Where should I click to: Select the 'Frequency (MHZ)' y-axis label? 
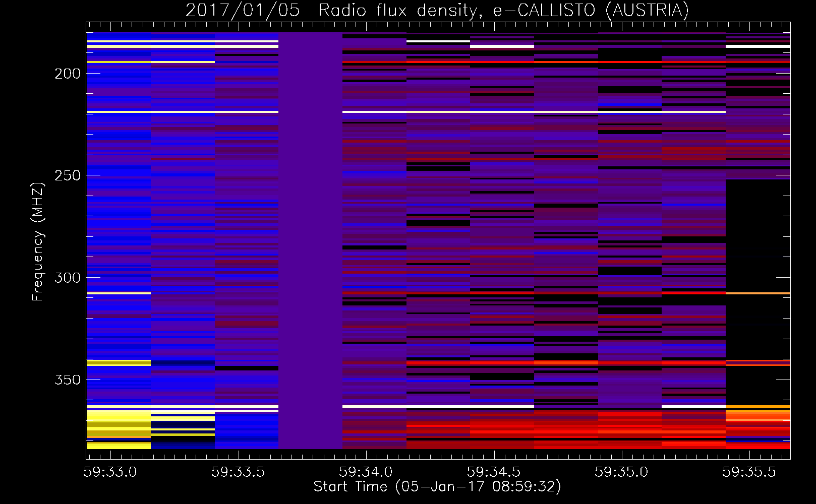tap(38, 241)
